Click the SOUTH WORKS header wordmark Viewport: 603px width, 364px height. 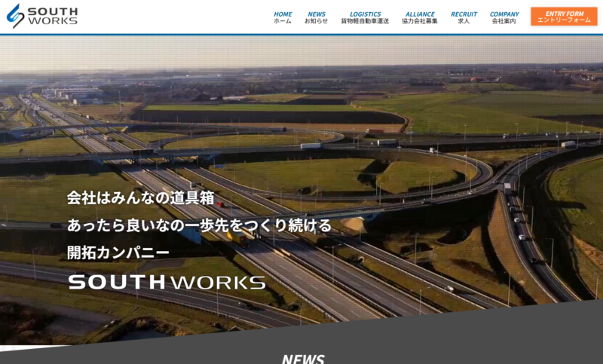(52, 16)
